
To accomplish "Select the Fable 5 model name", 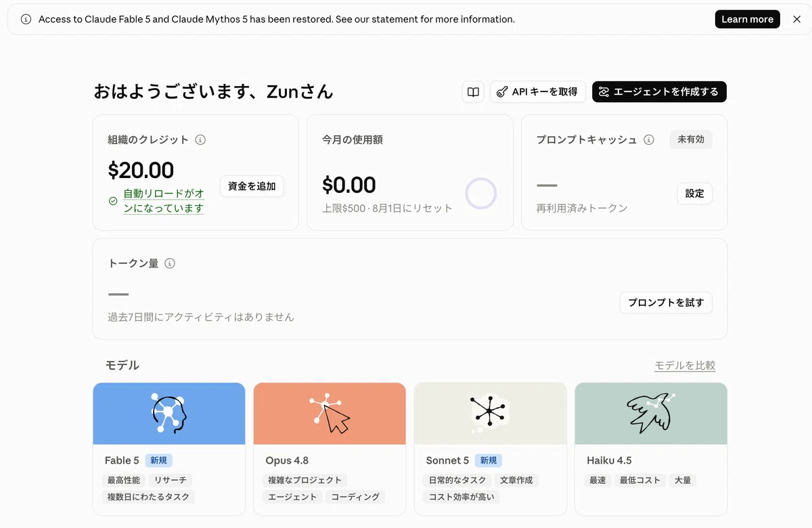I will pos(122,461).
